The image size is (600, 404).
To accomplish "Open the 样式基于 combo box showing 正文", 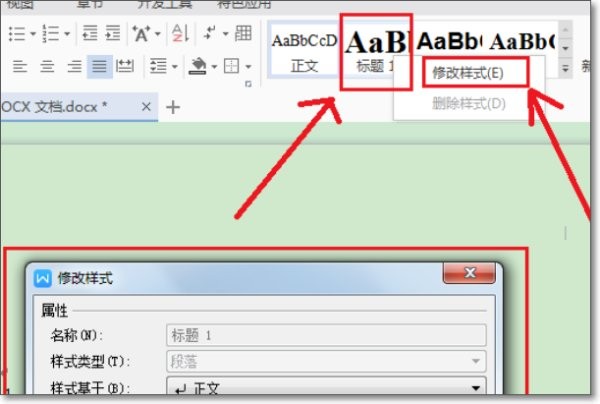I will [326, 387].
